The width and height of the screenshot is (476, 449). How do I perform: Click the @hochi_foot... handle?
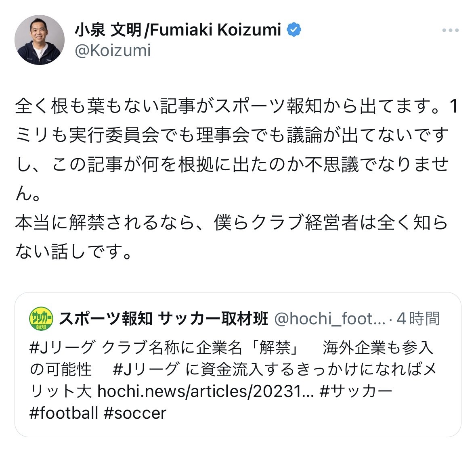(x=330, y=319)
